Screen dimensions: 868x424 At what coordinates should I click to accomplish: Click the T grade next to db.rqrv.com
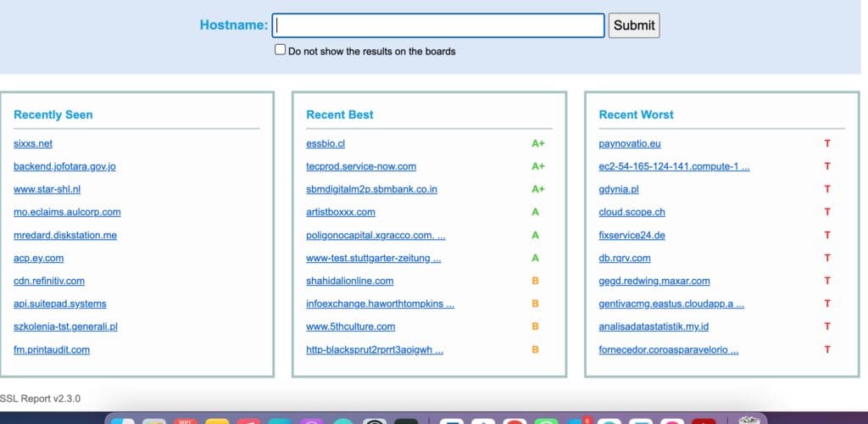(827, 258)
